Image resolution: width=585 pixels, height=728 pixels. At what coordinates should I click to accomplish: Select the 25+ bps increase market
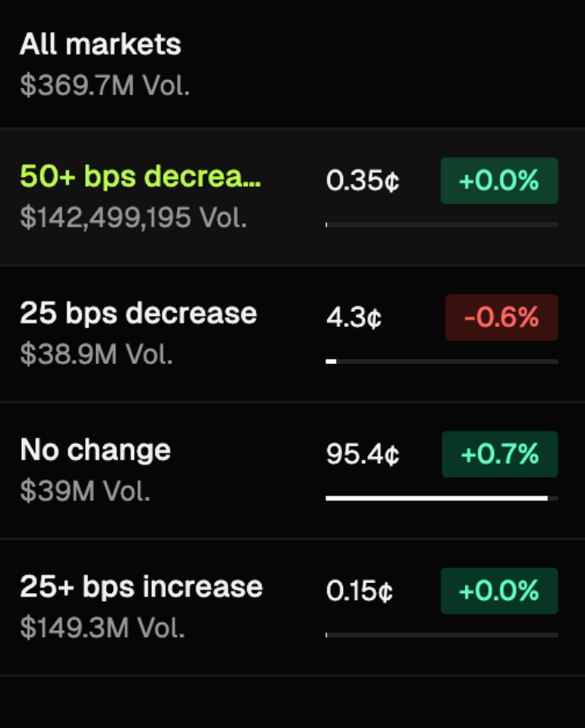[142, 586]
